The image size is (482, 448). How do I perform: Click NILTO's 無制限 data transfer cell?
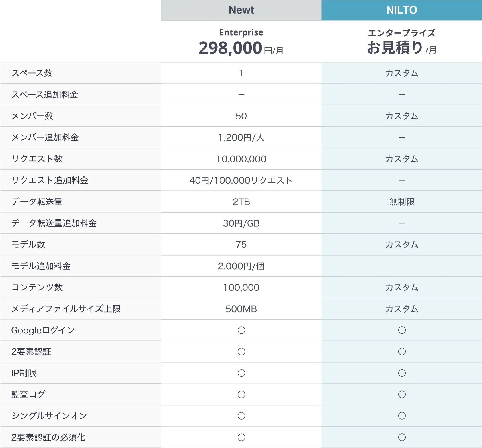point(402,202)
